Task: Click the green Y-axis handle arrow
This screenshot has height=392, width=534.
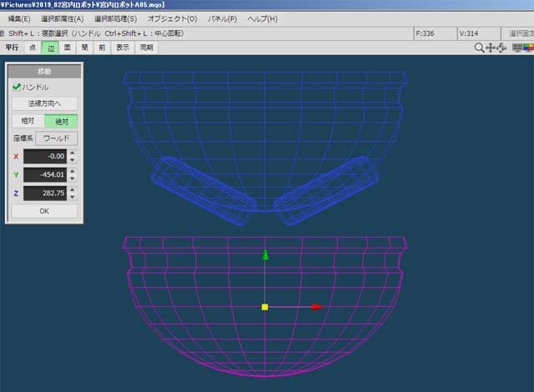Action: (x=265, y=254)
